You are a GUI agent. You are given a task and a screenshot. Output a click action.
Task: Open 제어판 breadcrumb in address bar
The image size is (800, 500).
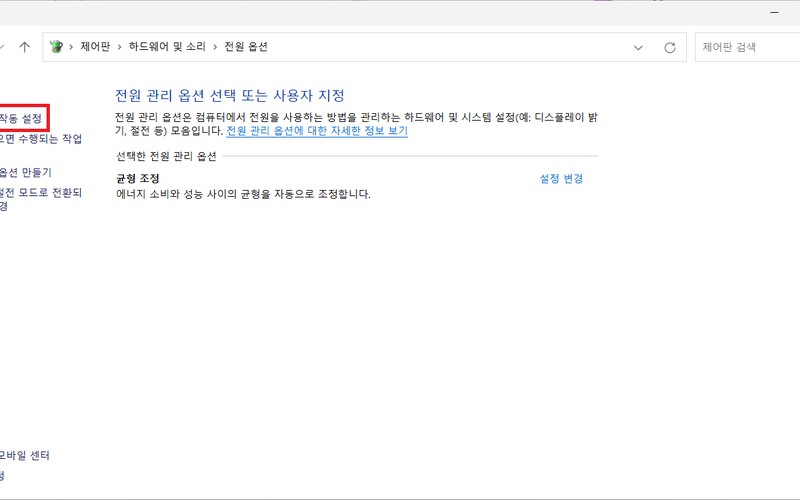tap(95, 46)
